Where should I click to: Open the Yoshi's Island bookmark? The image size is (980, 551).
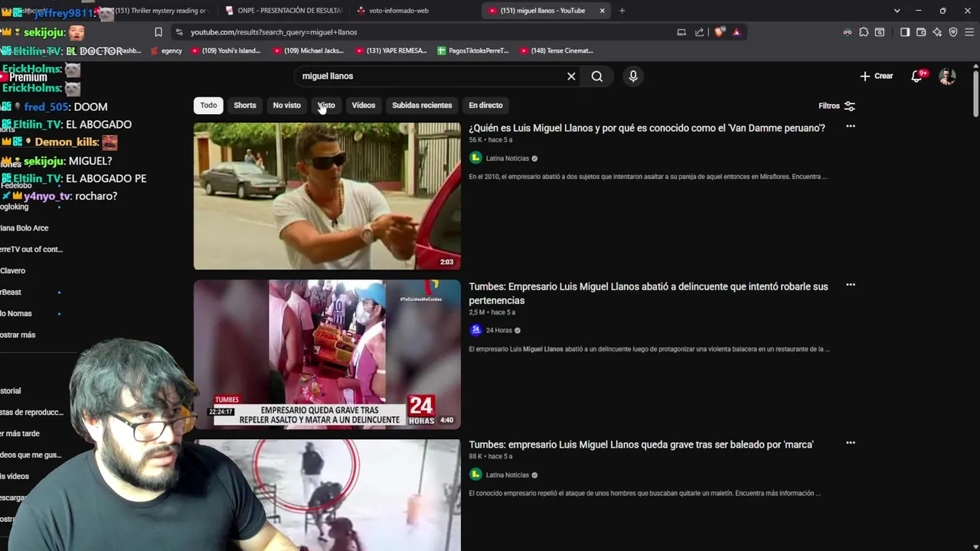click(x=226, y=51)
